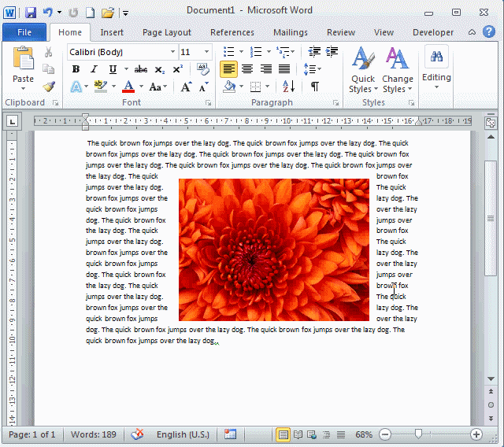Click Words: 189 in the status bar

[92, 434]
